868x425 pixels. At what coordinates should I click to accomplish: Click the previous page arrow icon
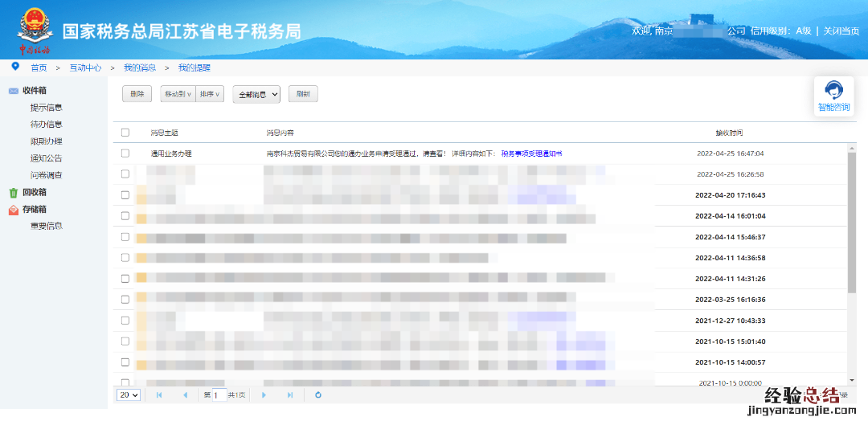(186, 395)
